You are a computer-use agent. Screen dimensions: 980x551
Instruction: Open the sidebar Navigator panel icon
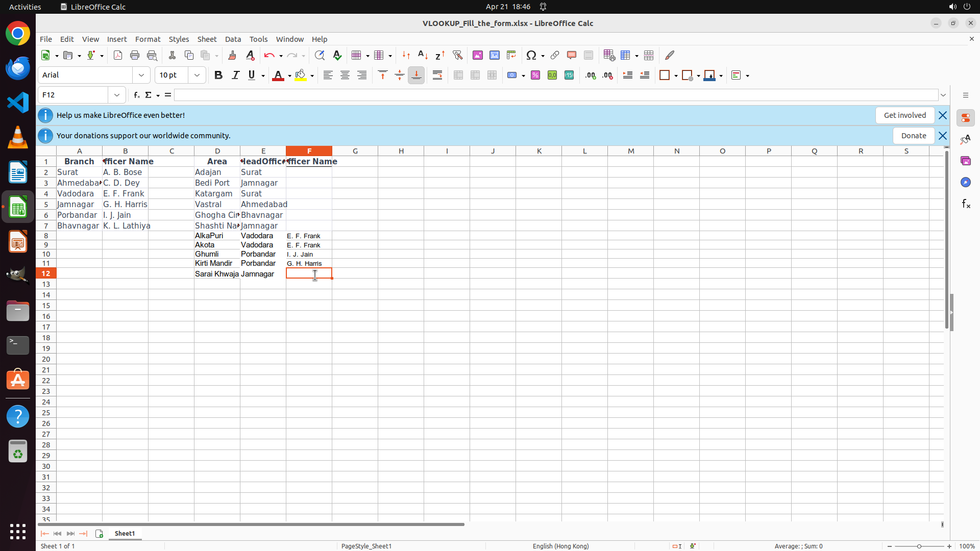965,182
